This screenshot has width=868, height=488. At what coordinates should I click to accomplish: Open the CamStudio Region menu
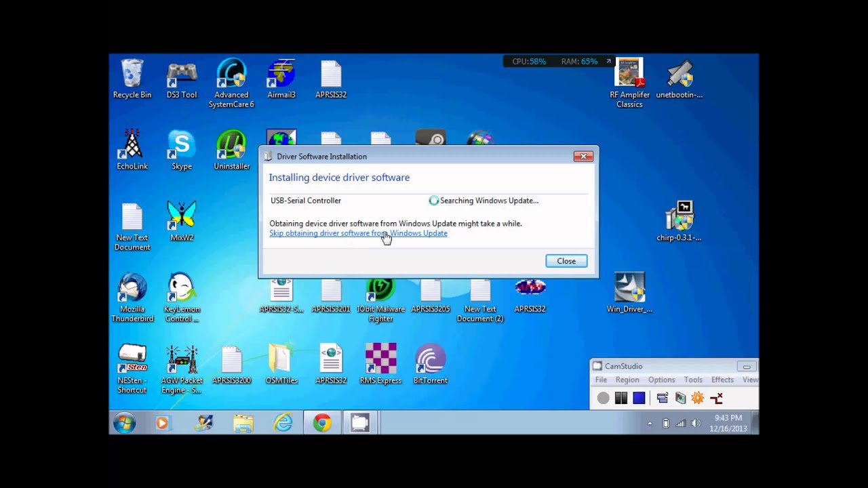click(x=627, y=380)
